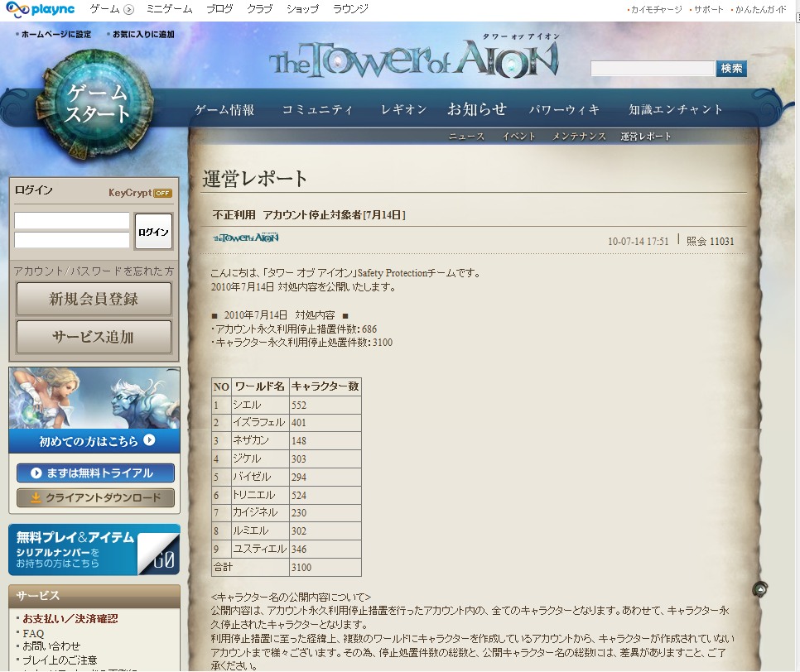This screenshot has width=800, height=672.
Task: Select the ニュース submenu tab
Action: coord(466,136)
